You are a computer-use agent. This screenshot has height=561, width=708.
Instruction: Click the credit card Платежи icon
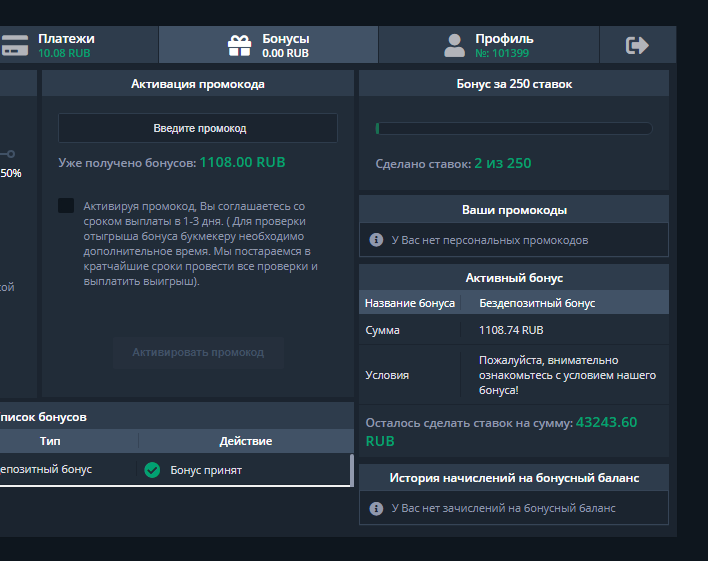[14, 45]
